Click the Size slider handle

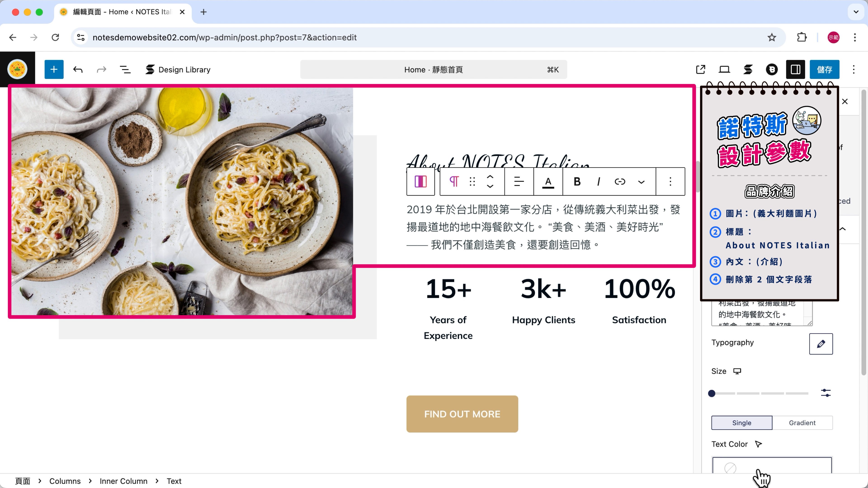click(x=712, y=393)
